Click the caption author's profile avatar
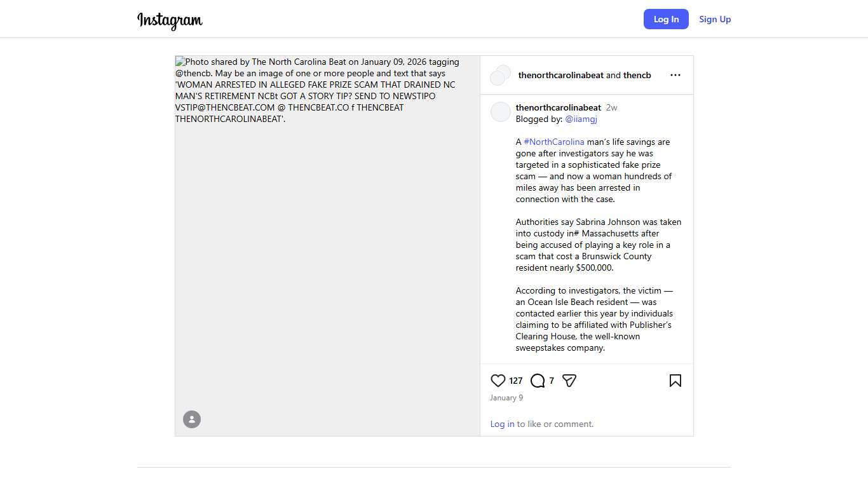The height and width of the screenshot is (488, 868). tap(501, 112)
